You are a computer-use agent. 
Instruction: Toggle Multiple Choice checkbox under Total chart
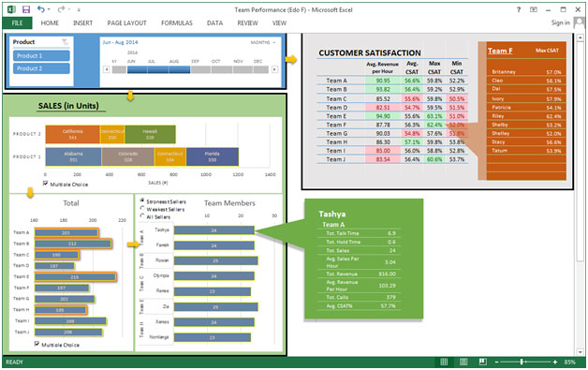coord(37,344)
